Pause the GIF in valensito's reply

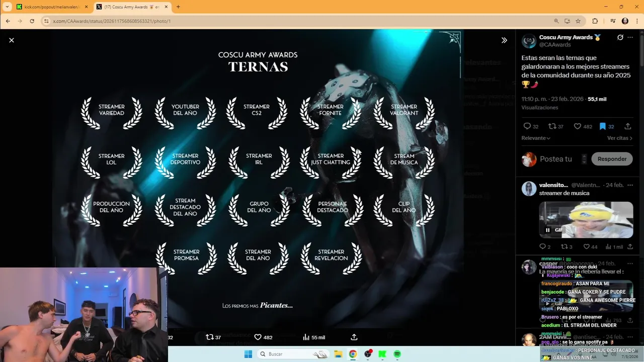click(x=548, y=230)
